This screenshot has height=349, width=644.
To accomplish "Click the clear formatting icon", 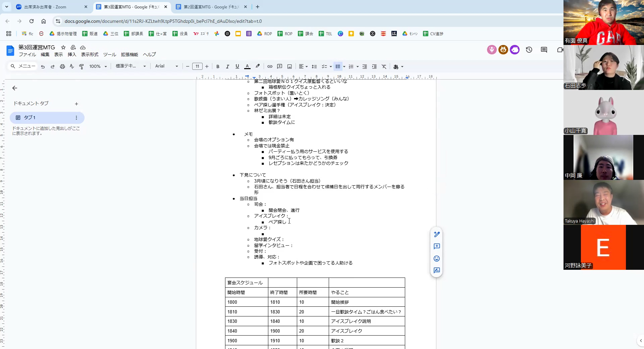I will (384, 66).
